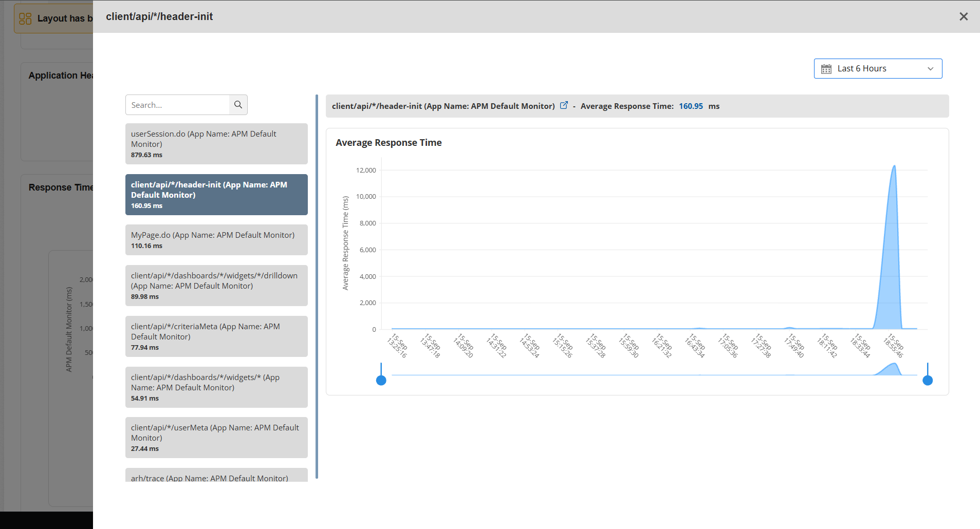Click the calendar icon in time selector
The width and height of the screenshot is (980, 529).
click(x=826, y=69)
